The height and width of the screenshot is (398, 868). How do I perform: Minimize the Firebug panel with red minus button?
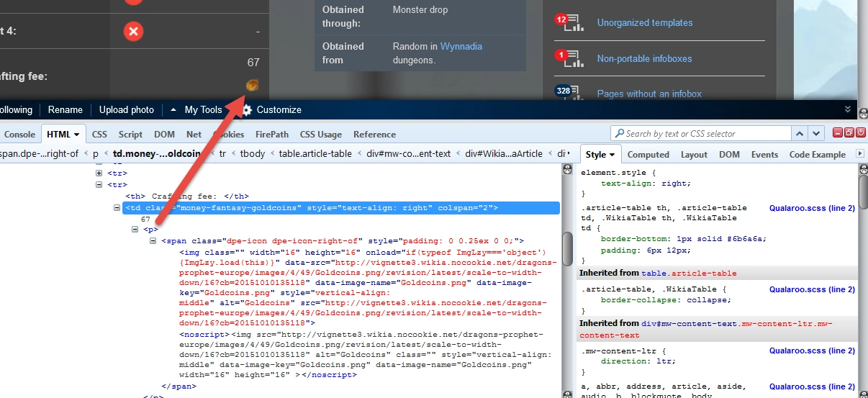pyautogui.click(x=838, y=133)
